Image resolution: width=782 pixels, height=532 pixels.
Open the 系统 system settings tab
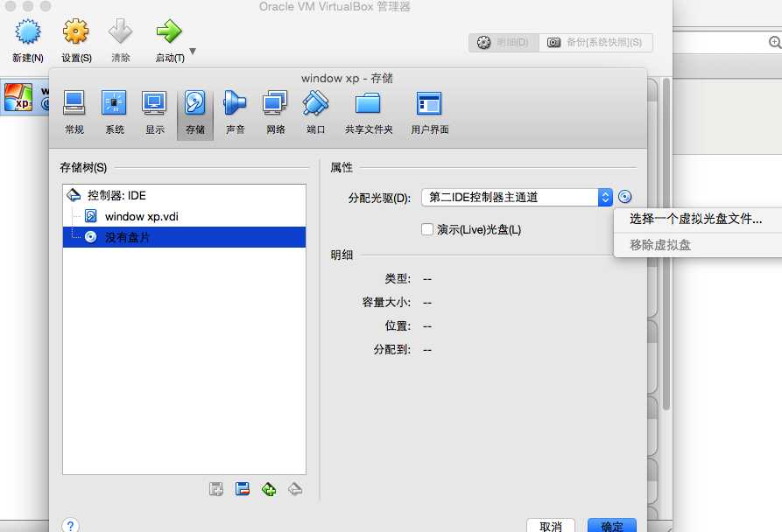coord(114,113)
